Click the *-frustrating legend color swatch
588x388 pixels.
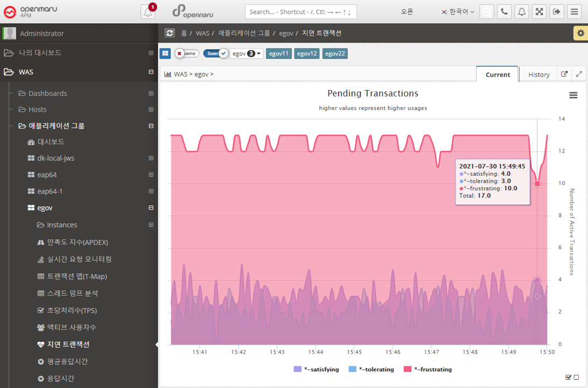pos(408,369)
